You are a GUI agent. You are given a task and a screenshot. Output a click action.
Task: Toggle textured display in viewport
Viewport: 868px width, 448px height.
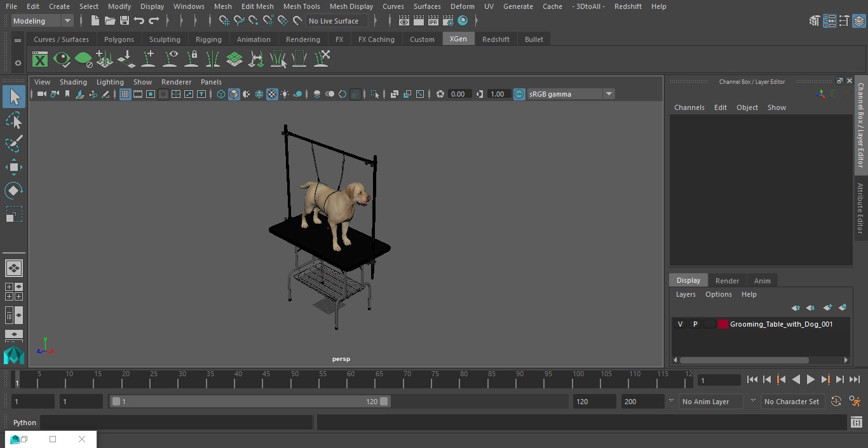[x=272, y=94]
